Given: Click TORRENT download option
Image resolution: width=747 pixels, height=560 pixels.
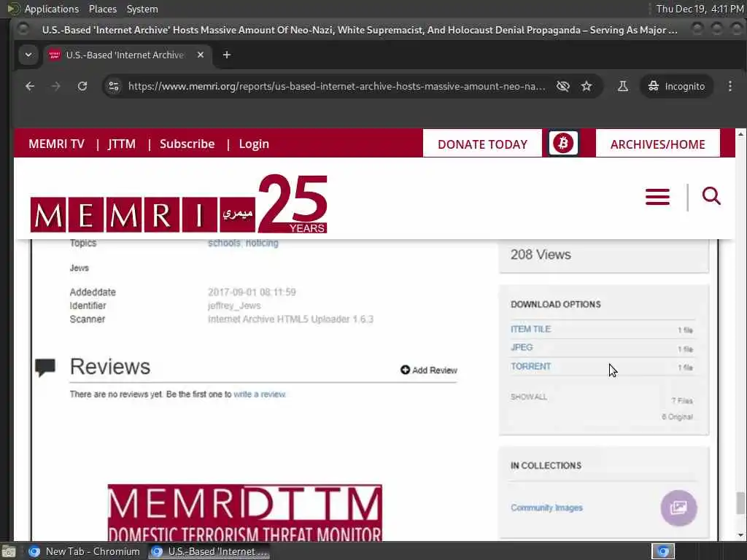Looking at the screenshot, I should [531, 366].
